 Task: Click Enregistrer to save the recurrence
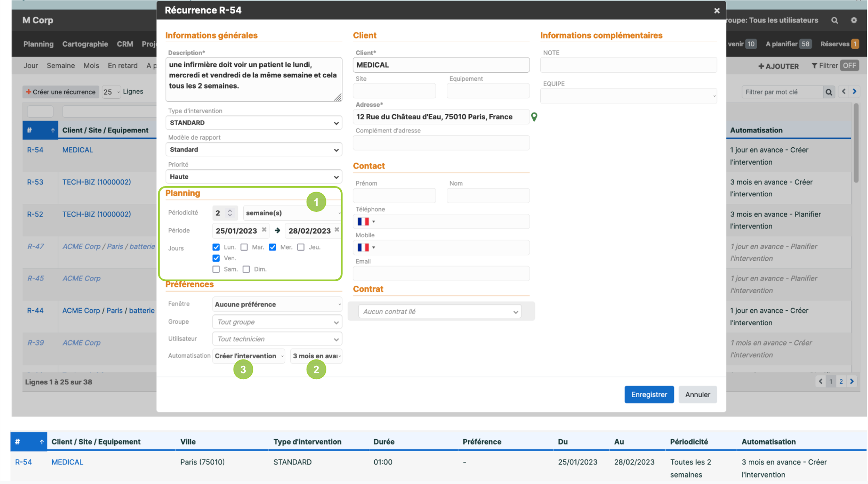pyautogui.click(x=649, y=395)
